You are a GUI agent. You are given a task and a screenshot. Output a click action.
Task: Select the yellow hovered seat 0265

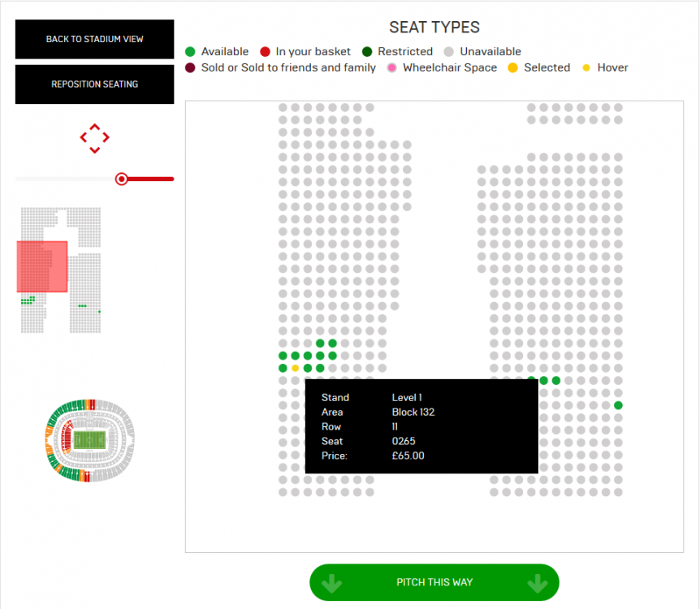click(295, 369)
